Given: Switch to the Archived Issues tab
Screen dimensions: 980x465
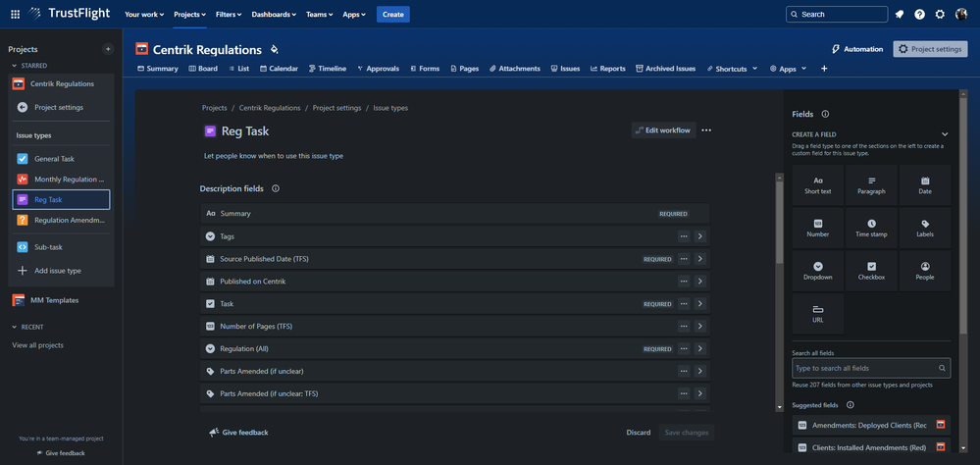Looking at the screenshot, I should [x=666, y=69].
